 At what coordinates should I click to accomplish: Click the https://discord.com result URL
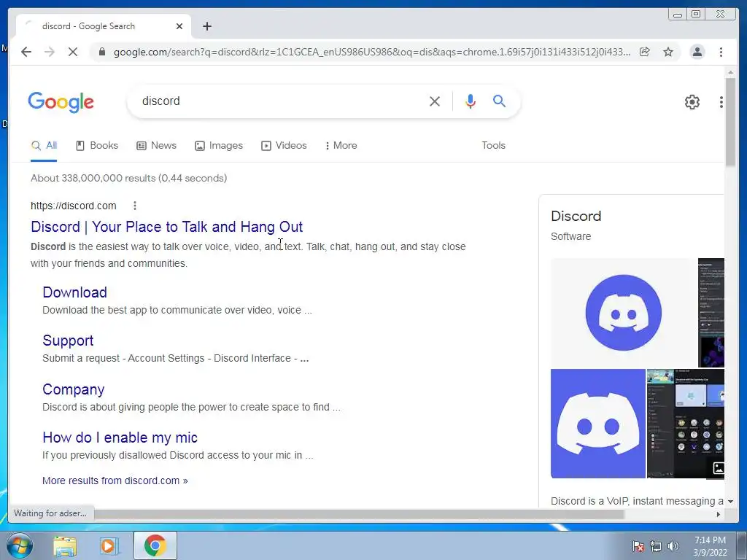pyautogui.click(x=74, y=206)
